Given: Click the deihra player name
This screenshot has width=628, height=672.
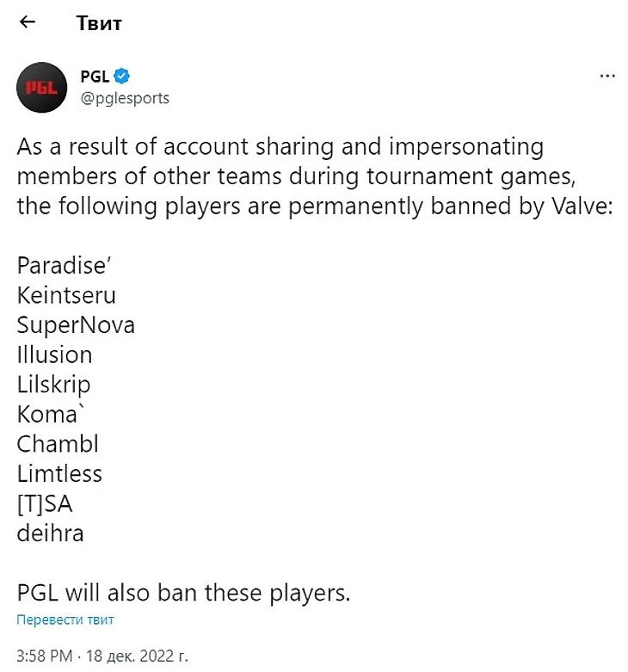Looking at the screenshot, I should [50, 533].
